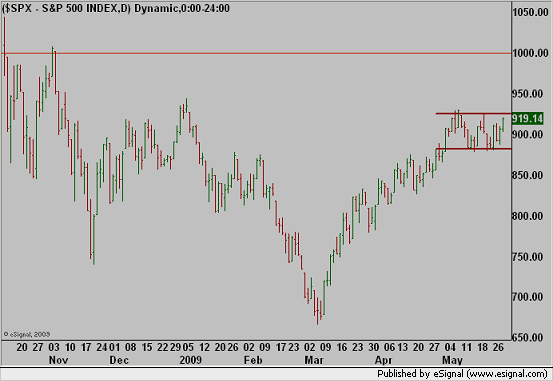Select the red horizontal line at 1000
The image size is (553, 381).
click(x=256, y=53)
